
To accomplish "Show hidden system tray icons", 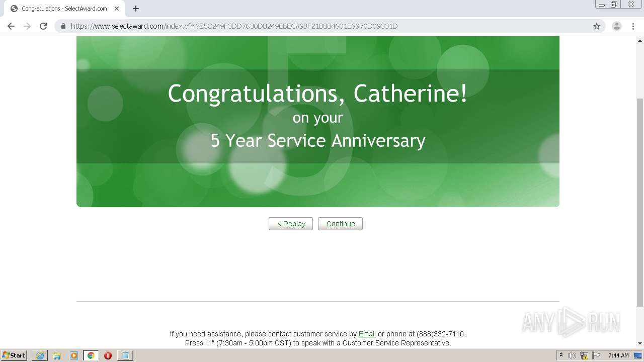I will pyautogui.click(x=561, y=355).
